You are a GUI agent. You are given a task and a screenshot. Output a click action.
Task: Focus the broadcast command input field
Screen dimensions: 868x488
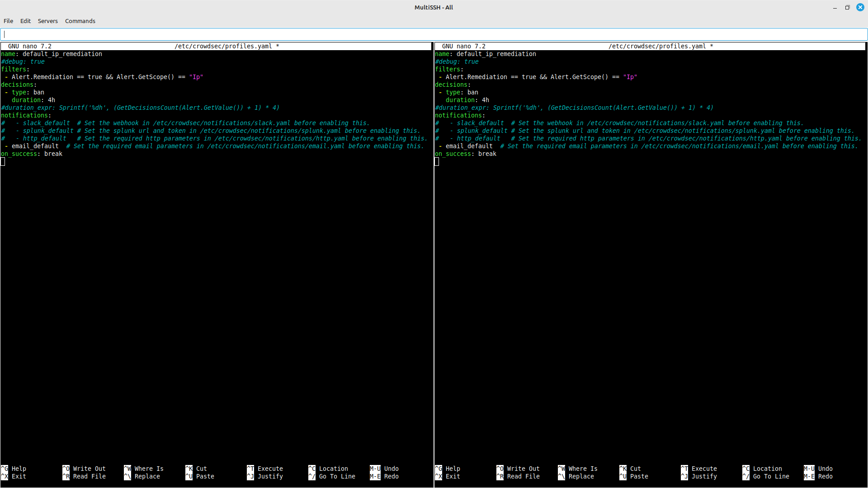[x=434, y=34]
